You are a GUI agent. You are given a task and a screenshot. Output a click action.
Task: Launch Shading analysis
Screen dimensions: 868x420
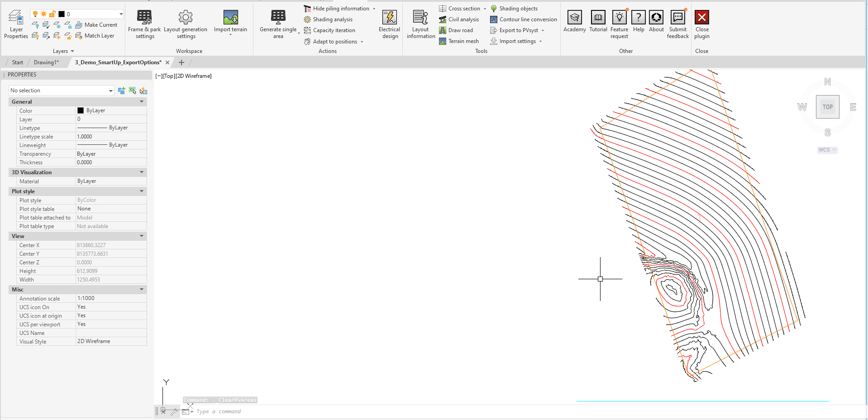tap(332, 19)
